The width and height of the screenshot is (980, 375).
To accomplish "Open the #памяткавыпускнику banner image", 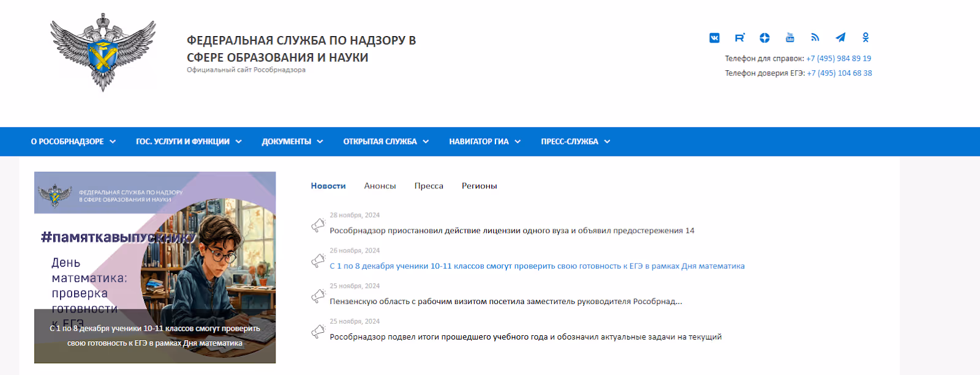I will (155, 267).
